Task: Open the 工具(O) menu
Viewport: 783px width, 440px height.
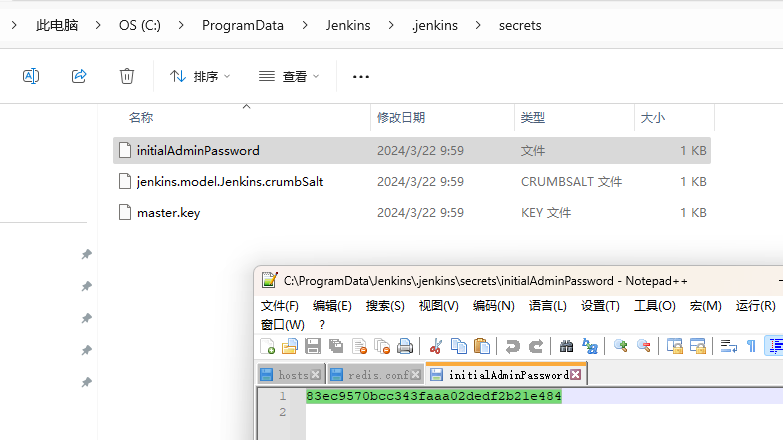Action: point(655,306)
